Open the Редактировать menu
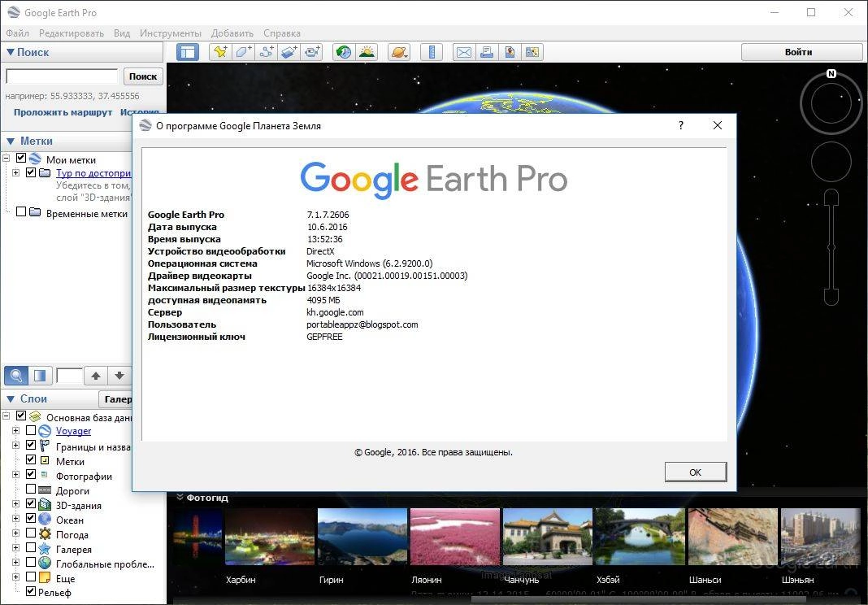This screenshot has height=605, width=868. click(x=72, y=33)
